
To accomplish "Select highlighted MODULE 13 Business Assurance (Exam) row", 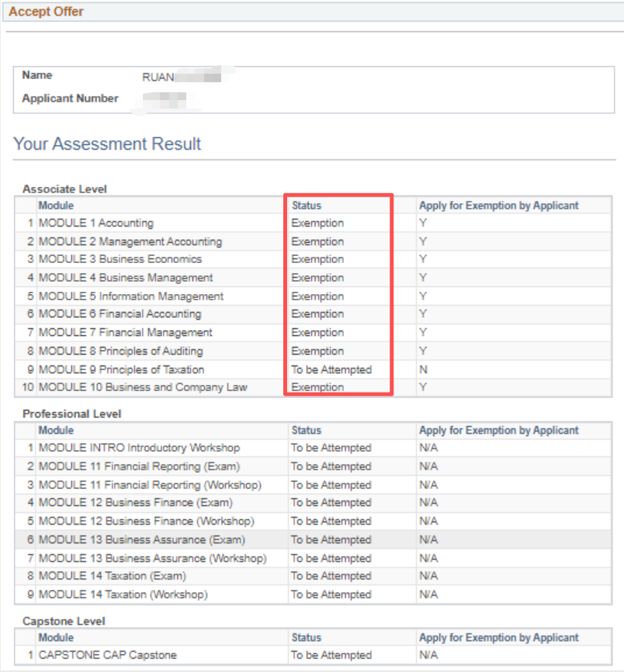I will click(x=141, y=539).
